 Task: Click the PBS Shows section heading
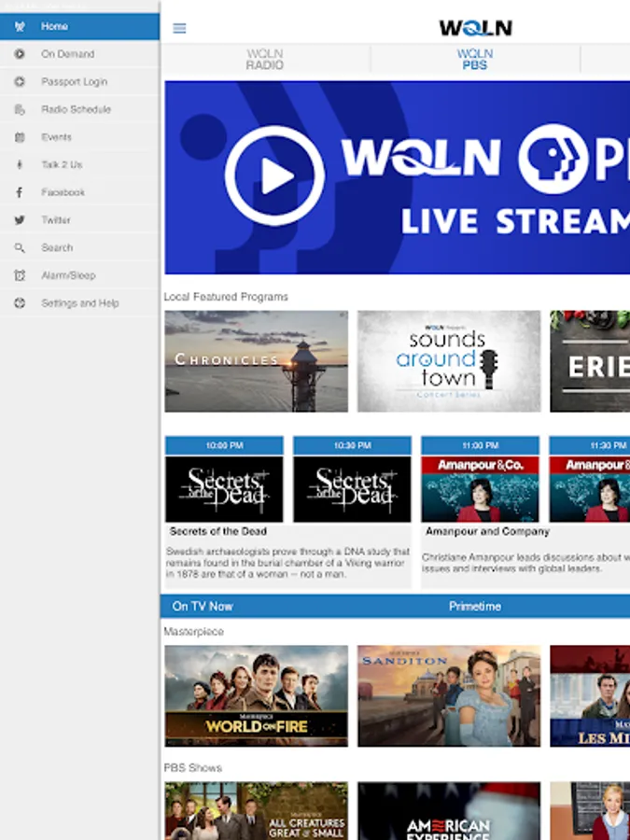tap(193, 768)
